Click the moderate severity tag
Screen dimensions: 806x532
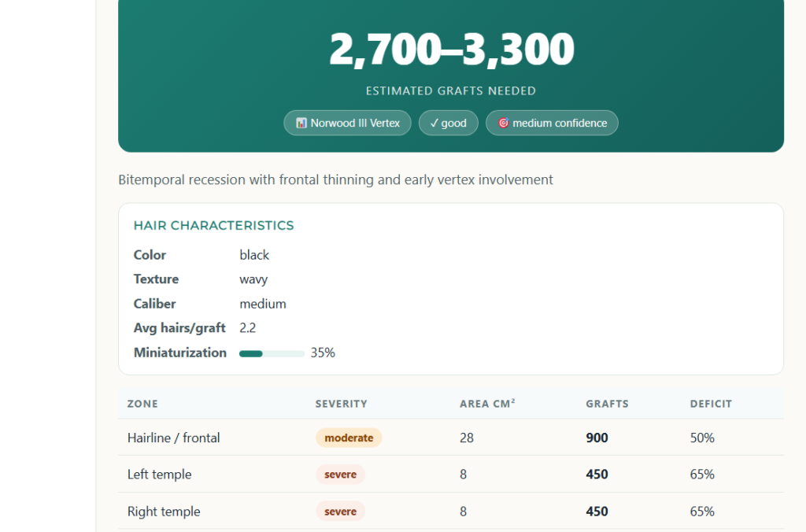tap(349, 438)
